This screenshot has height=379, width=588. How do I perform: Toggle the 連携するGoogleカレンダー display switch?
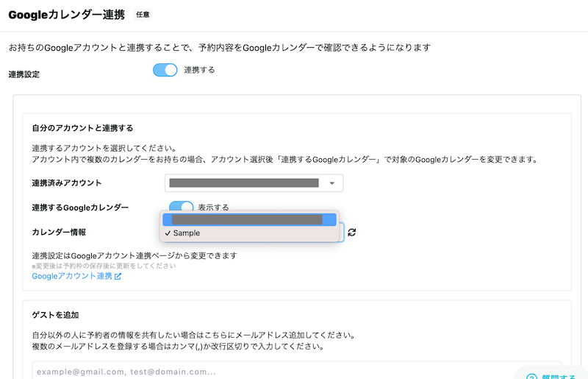181,208
